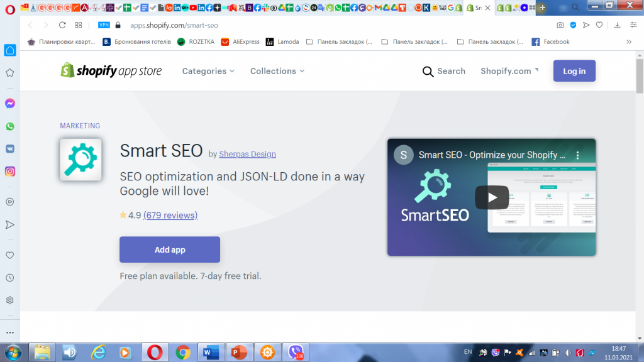Open the 679 reviews link
This screenshot has height=362, width=644.
170,215
